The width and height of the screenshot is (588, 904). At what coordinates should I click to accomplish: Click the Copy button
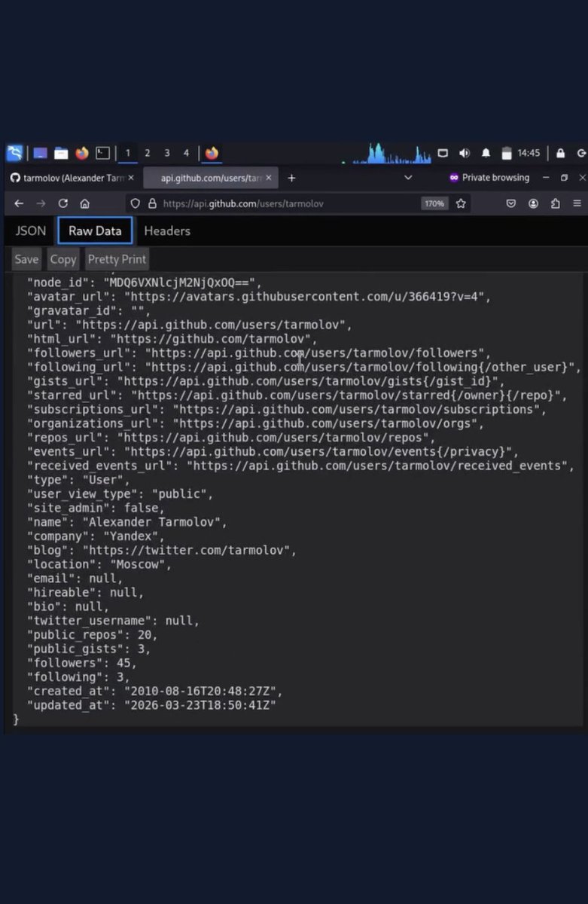[x=63, y=259]
